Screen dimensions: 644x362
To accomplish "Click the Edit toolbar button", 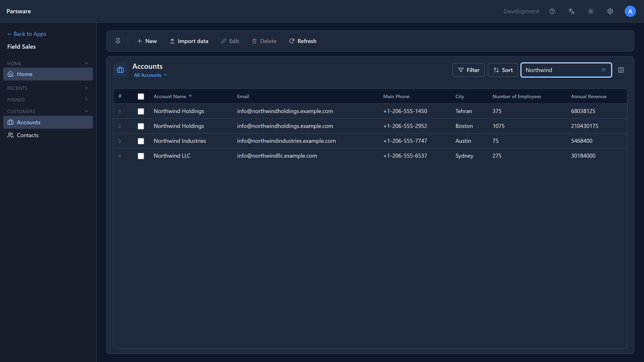I will 230,41.
